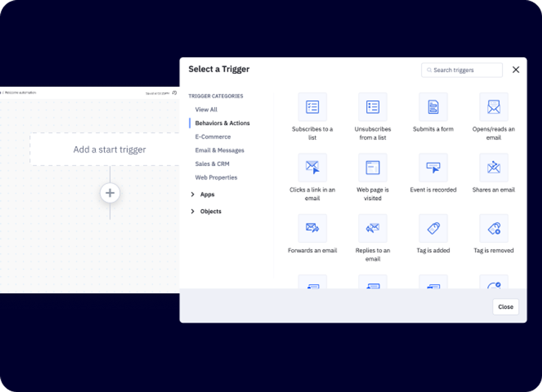Open the View All trigger category
542x392 pixels.
tap(206, 109)
